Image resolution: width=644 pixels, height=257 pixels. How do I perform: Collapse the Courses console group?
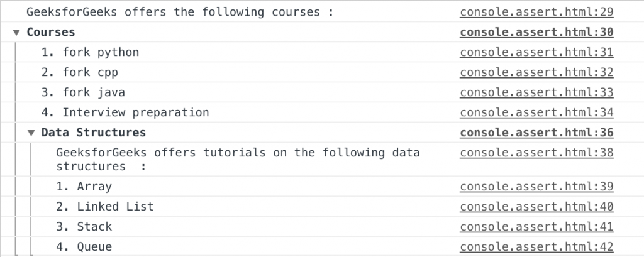pyautogui.click(x=16, y=33)
